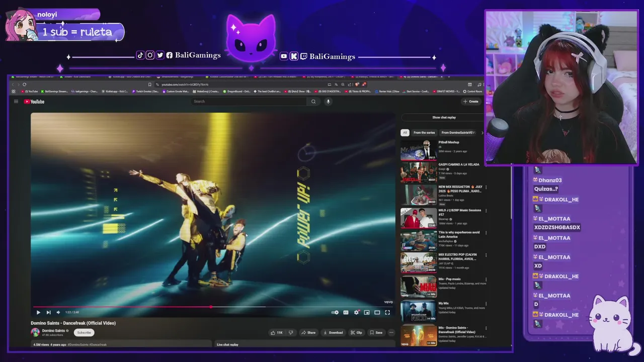Viewport: 644px width, 362px height.
Task: Subscribe to Domino Saints
Action: 84,332
